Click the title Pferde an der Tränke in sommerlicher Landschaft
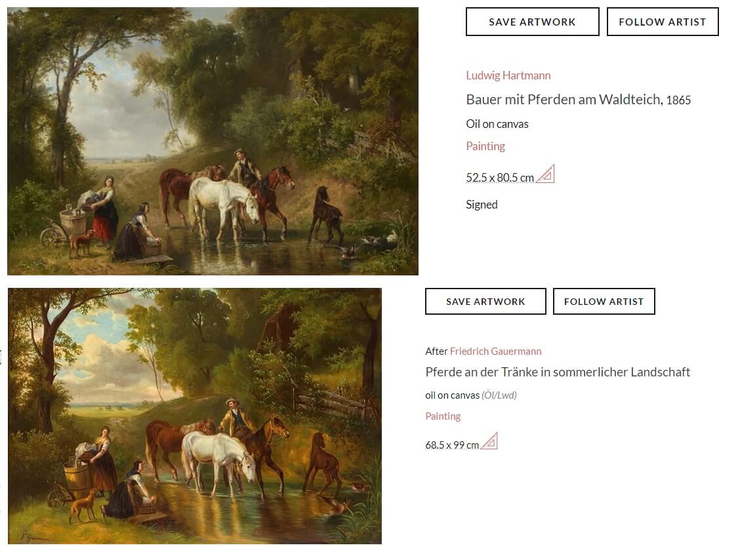740x560 pixels. tap(558, 372)
